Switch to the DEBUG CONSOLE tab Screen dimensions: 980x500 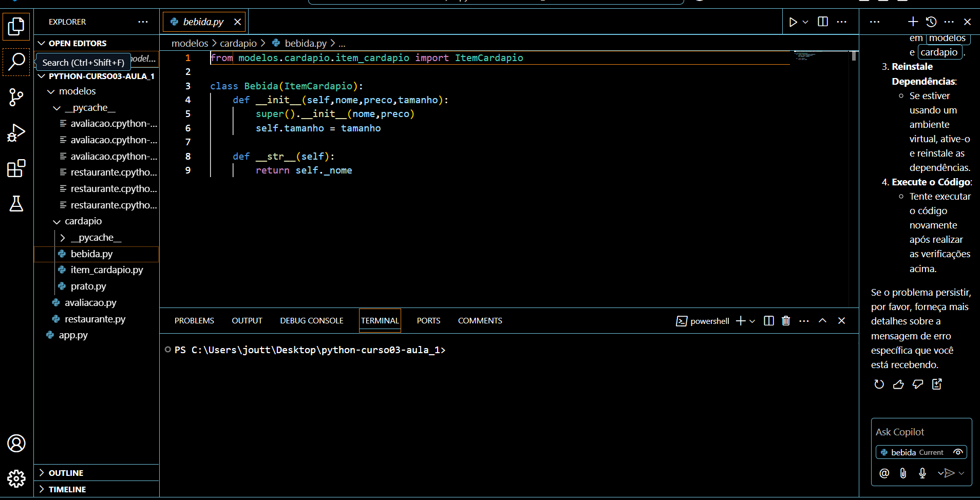tap(312, 321)
